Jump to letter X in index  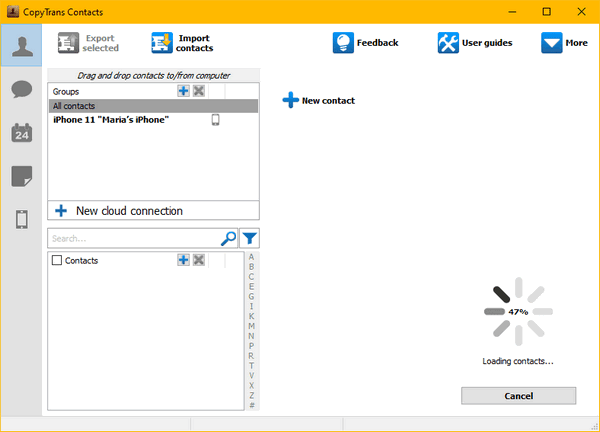pos(251,386)
